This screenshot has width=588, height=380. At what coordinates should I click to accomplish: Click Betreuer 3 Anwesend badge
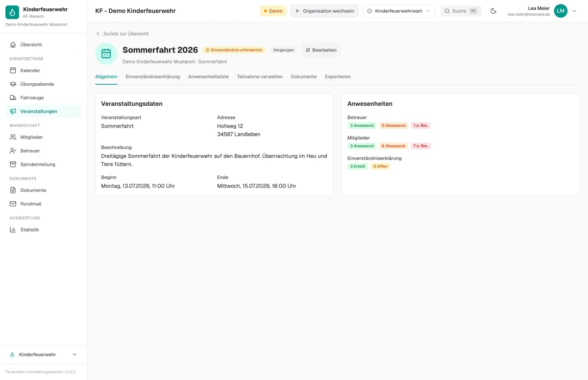tap(362, 126)
